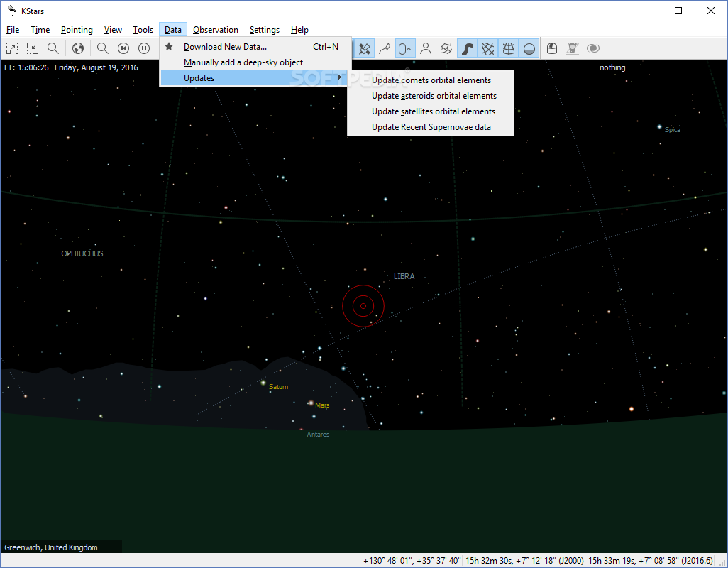Close the open Data menu
Viewport: 728px width, 568px height.
(x=172, y=30)
